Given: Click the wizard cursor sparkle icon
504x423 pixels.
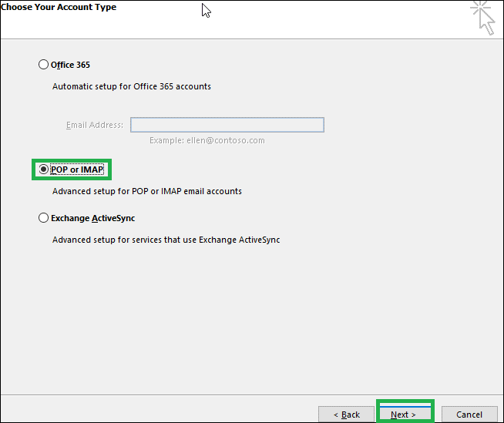Looking at the screenshot, I should coord(482,18).
